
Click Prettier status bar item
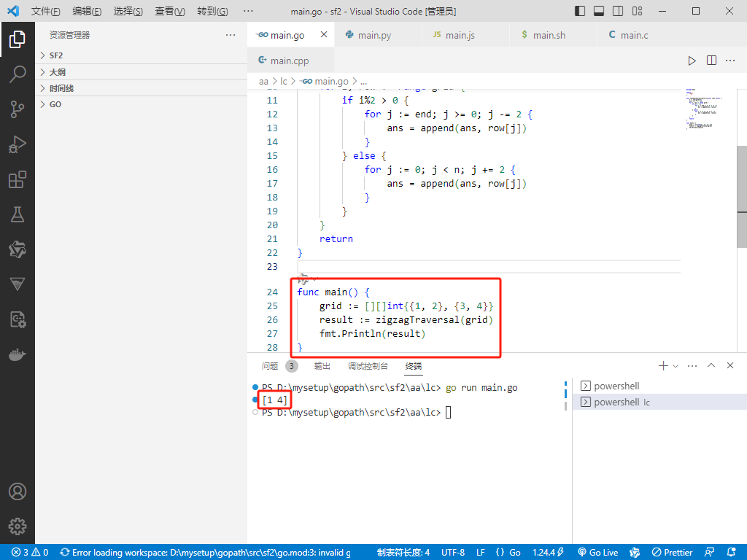[x=672, y=553]
